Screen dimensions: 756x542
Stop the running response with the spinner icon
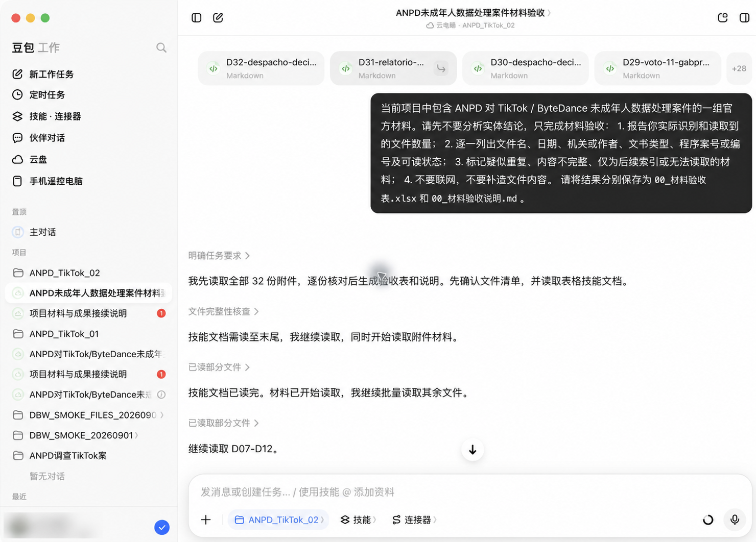708,520
